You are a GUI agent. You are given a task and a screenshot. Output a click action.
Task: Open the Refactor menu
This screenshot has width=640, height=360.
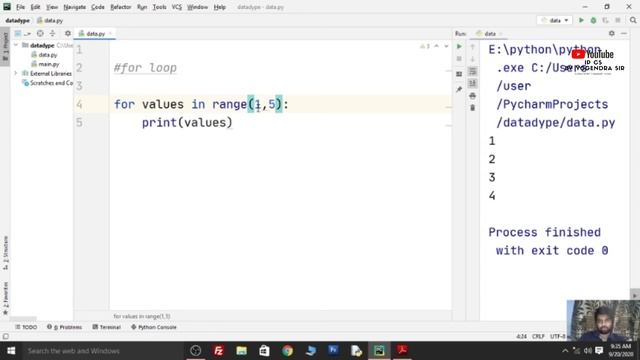point(121,7)
